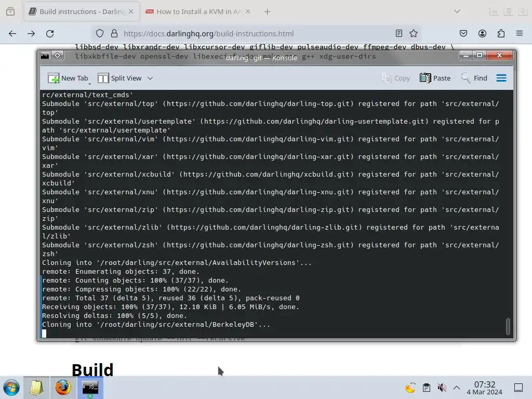532x399 pixels.
Task: Click the darling-xnu.git URL text
Action: [x=258, y=192]
